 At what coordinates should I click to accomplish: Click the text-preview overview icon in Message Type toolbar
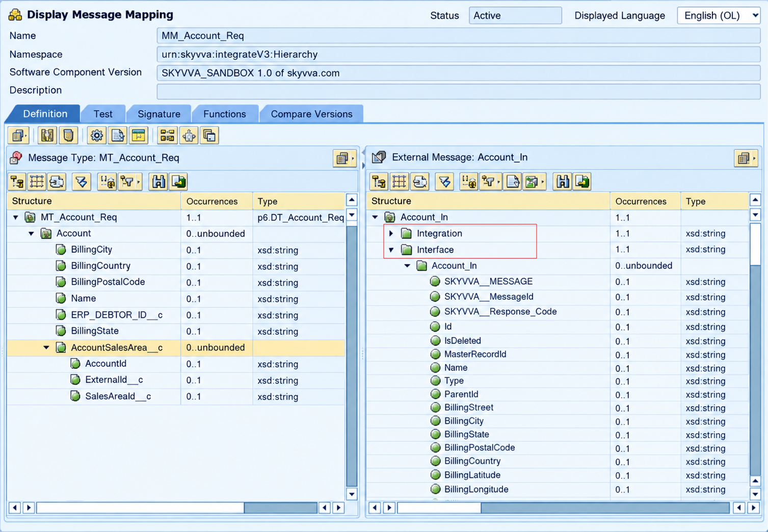[x=57, y=181]
